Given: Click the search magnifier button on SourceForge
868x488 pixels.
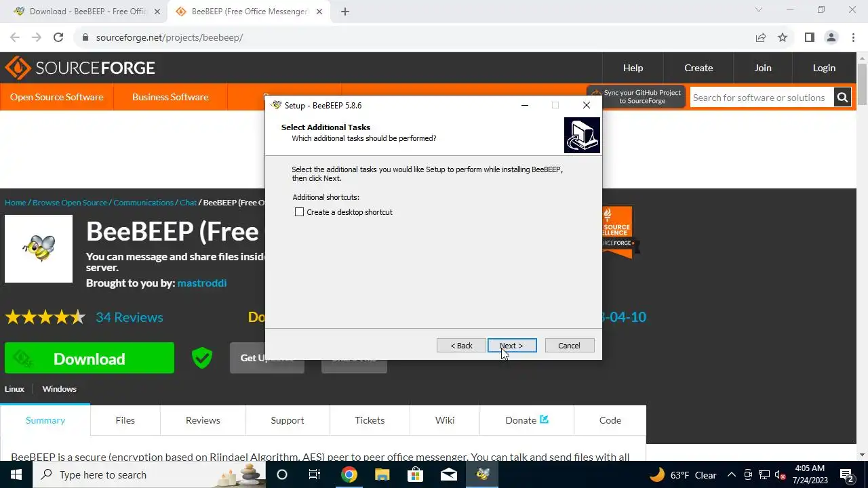Looking at the screenshot, I should coord(842,98).
